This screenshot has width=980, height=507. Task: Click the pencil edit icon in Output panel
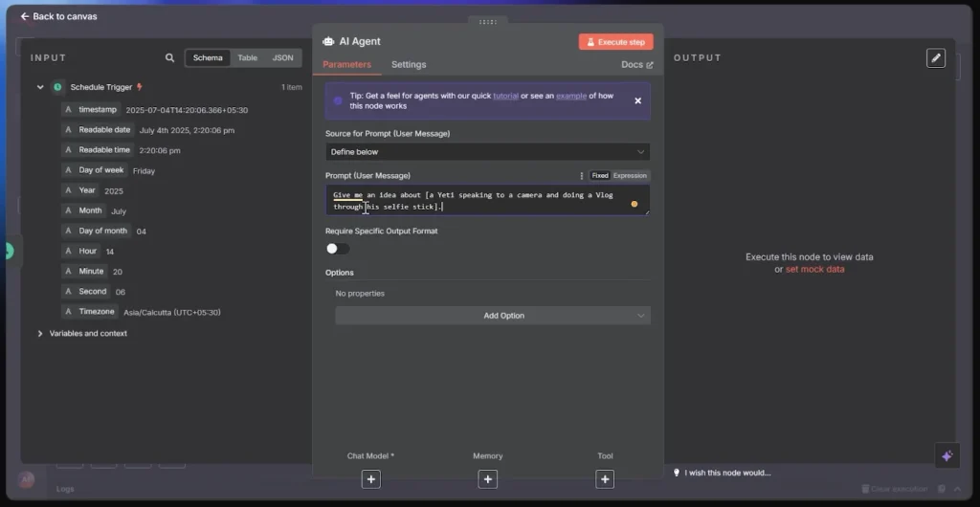936,58
